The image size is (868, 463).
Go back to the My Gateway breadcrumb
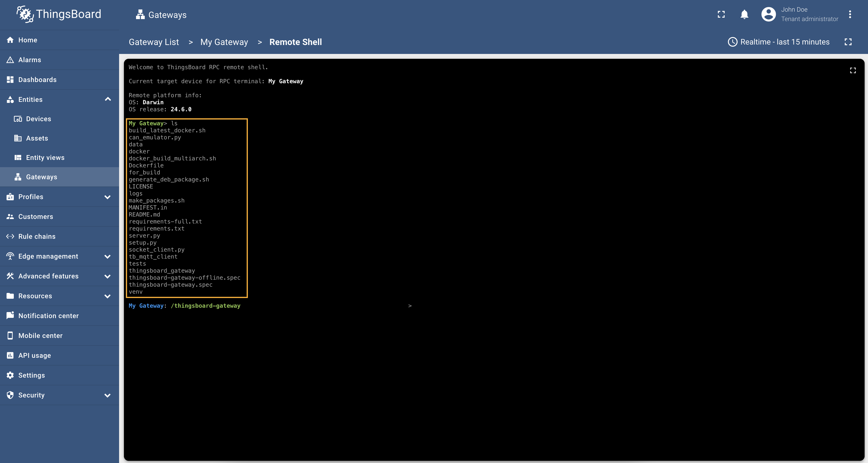point(224,42)
